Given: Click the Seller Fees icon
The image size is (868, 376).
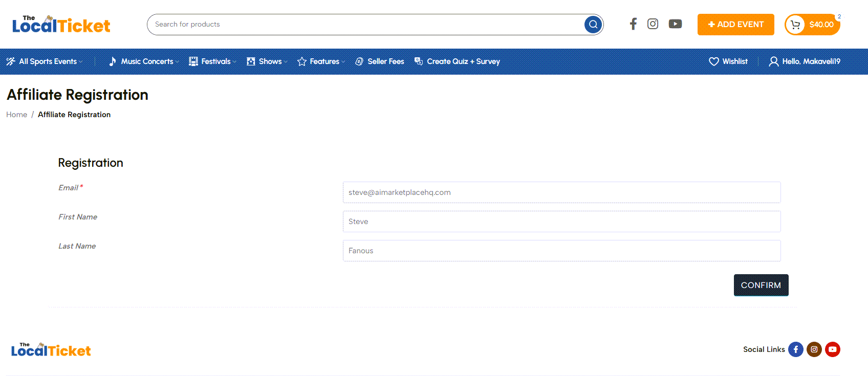Looking at the screenshot, I should 359,61.
